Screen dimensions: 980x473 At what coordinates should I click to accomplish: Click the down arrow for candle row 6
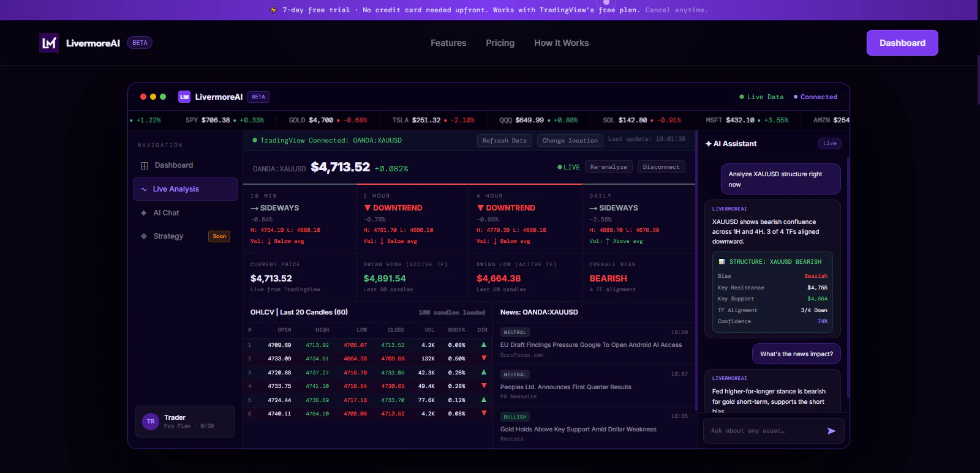tap(484, 413)
